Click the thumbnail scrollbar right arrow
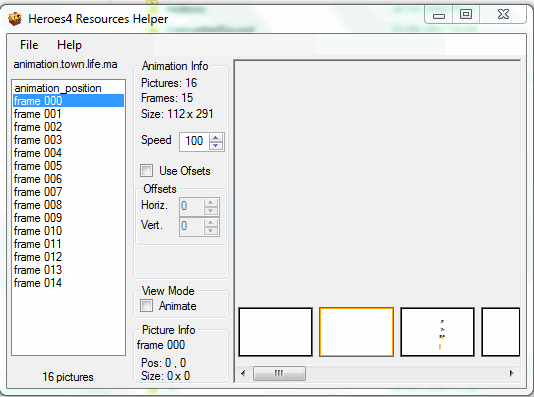The width and height of the screenshot is (534, 397). pos(512,374)
